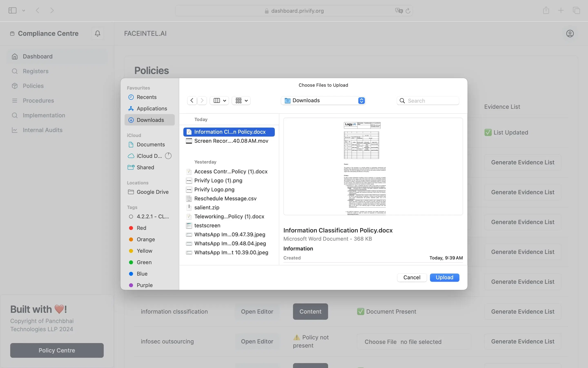
Task: Open Policies in the sidebar
Action: pos(57,86)
